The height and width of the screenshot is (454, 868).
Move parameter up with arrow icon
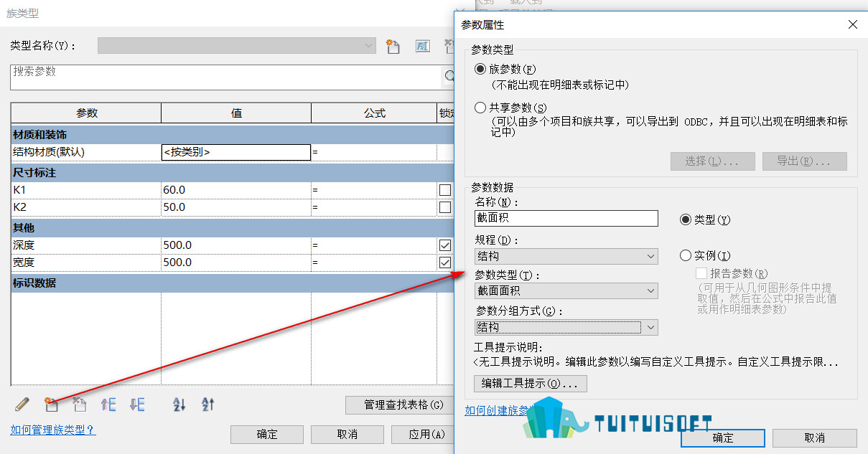pyautogui.click(x=108, y=405)
